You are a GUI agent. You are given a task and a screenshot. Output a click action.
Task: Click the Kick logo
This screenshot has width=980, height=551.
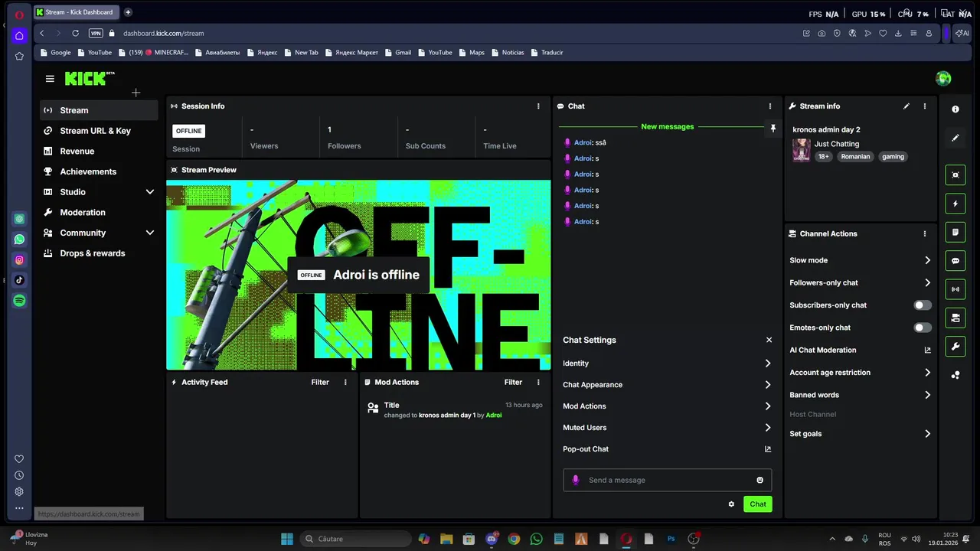coord(90,78)
